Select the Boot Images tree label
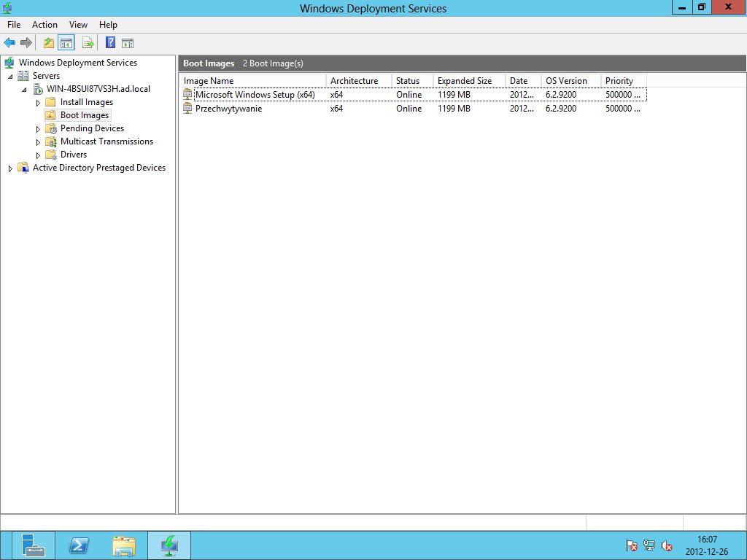 click(x=85, y=115)
